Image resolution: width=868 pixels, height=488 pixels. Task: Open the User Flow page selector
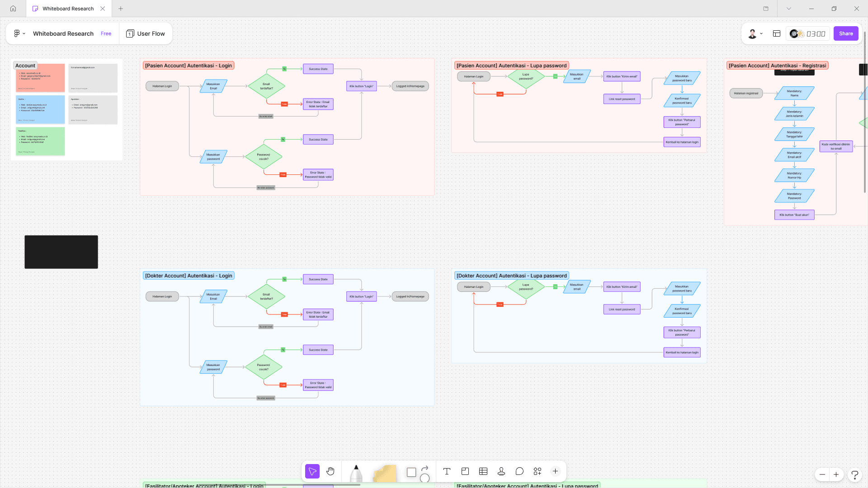click(x=146, y=33)
